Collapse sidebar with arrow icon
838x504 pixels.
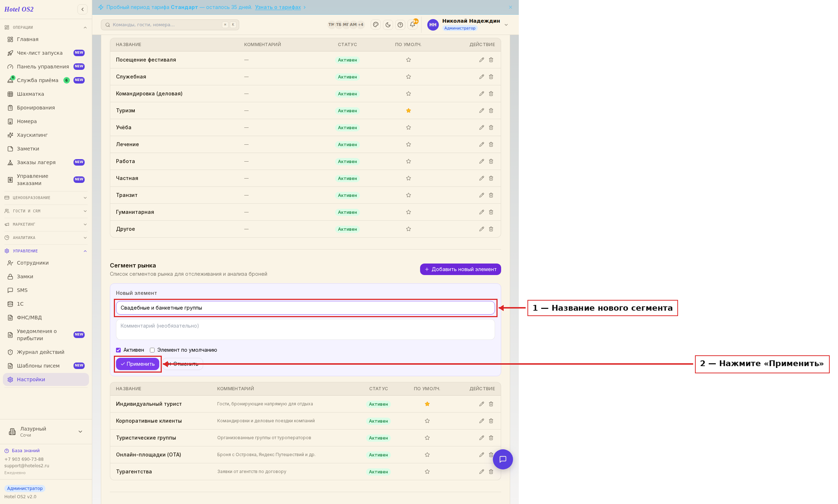(83, 9)
